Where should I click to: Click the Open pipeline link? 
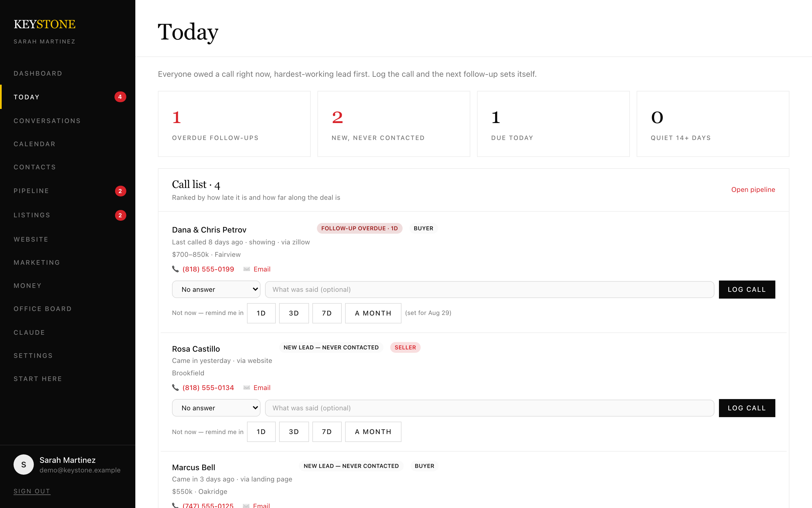point(753,190)
